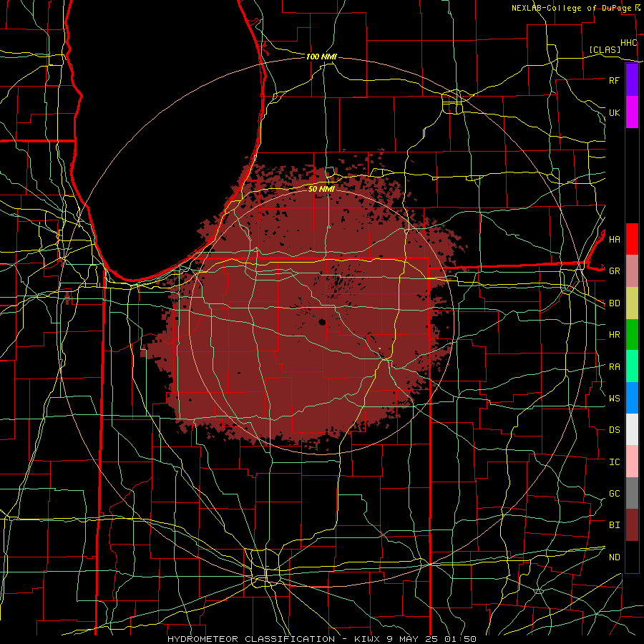Click the BI dark red legend swatch
Image resolution: width=644 pixels, height=644 pixels.
click(x=632, y=525)
